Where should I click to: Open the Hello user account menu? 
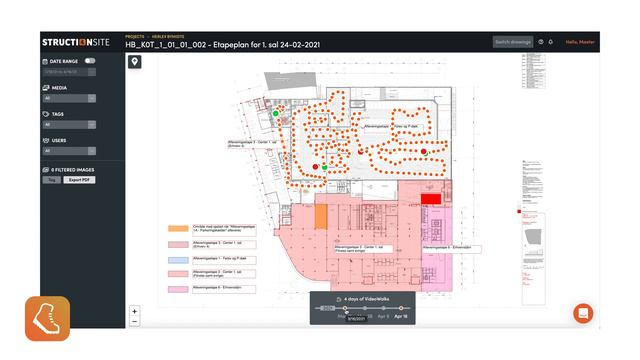click(580, 42)
